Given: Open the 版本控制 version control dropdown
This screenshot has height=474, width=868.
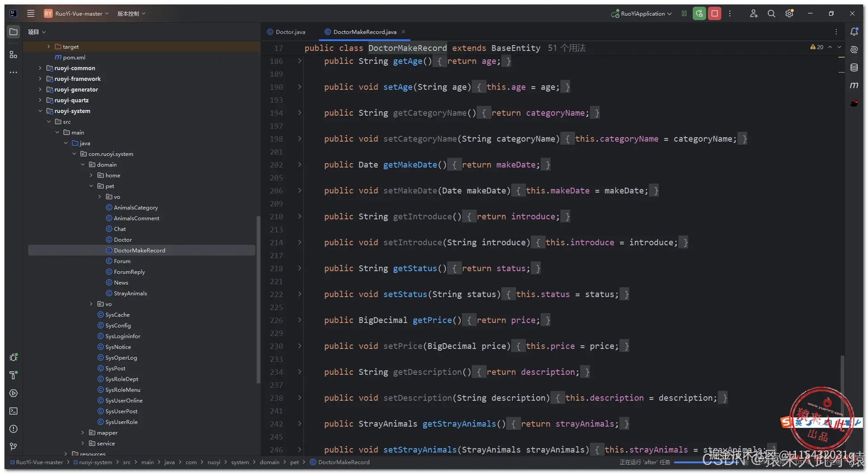Looking at the screenshot, I should tap(131, 13).
